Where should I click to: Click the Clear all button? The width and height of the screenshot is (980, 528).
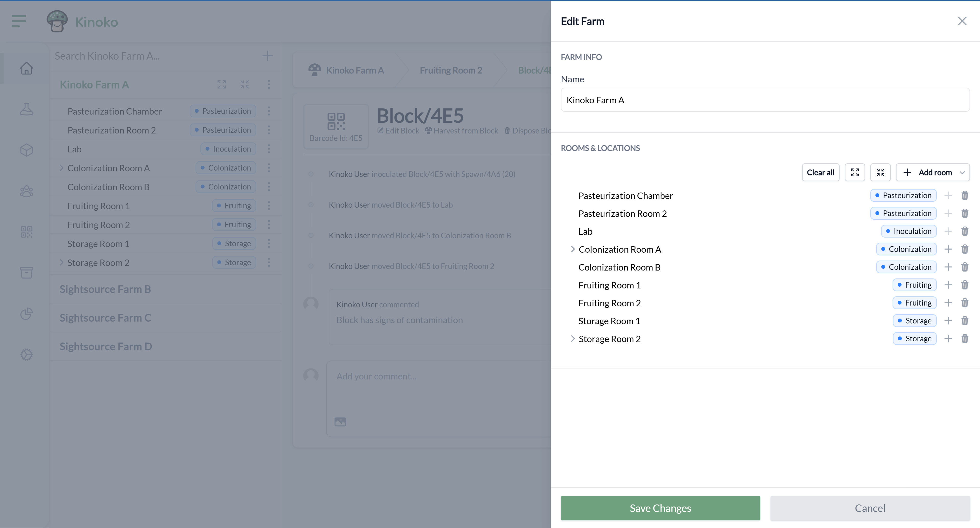[x=820, y=172]
